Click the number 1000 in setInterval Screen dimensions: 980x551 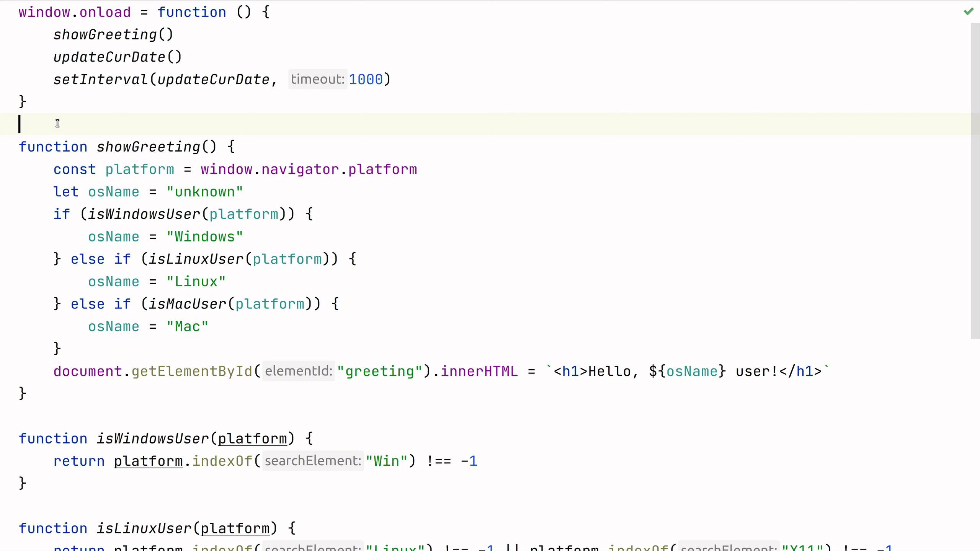click(x=366, y=79)
